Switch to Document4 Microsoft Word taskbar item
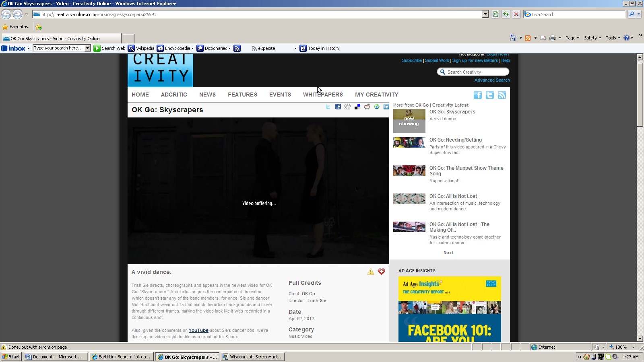This screenshot has width=644, height=362. (x=56, y=357)
